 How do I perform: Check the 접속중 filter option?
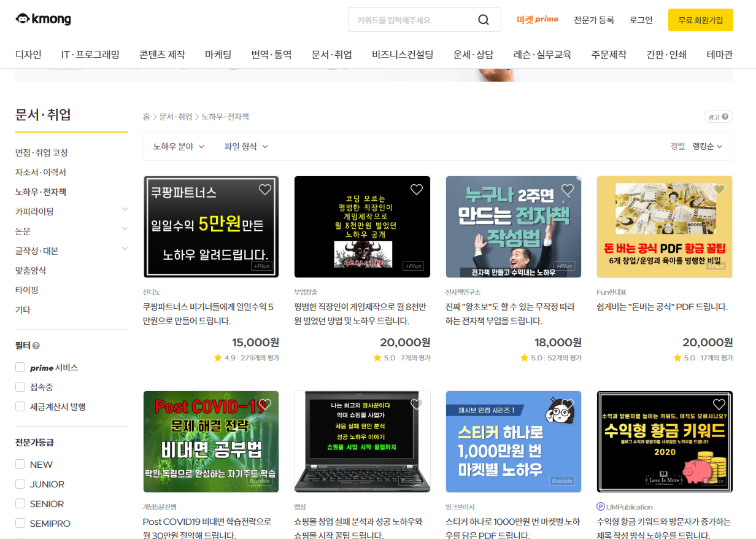pos(20,387)
